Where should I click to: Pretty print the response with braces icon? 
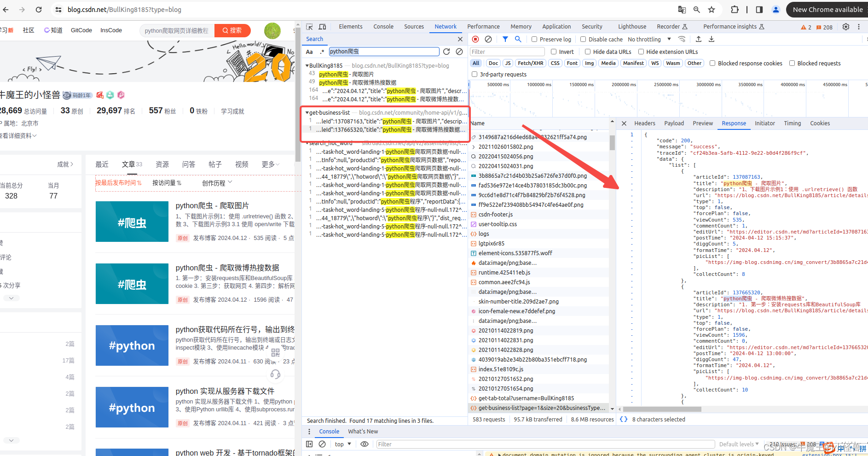pyautogui.click(x=624, y=419)
